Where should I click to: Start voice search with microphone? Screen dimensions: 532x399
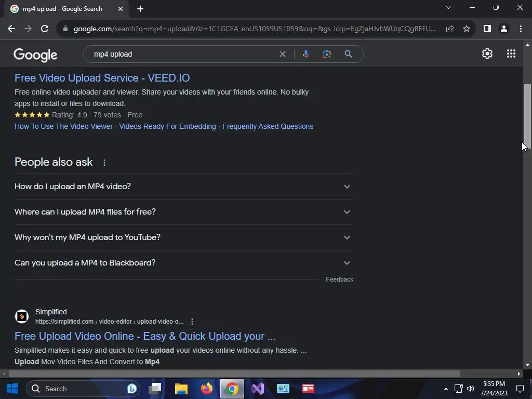(305, 54)
